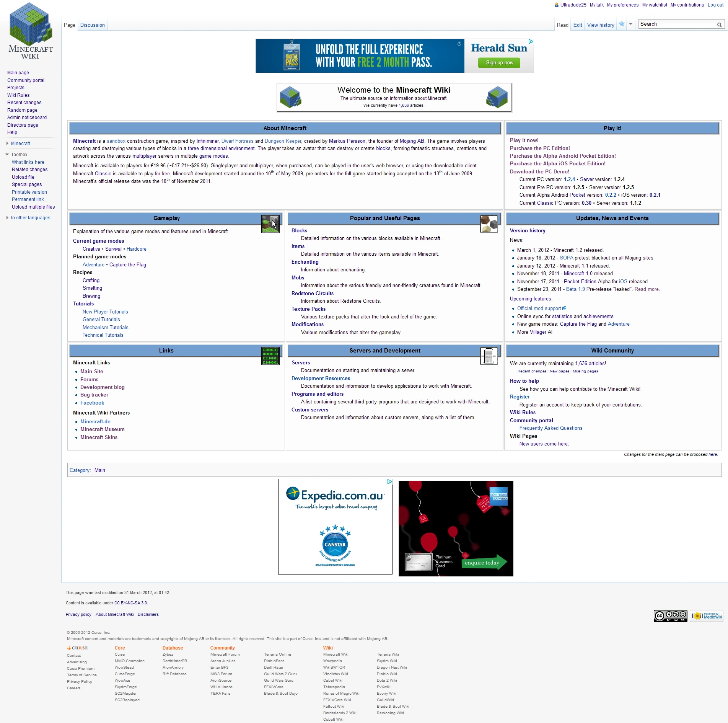Open Special pages in Toolbox
Viewport: 728px width, 723px height.
point(27,184)
